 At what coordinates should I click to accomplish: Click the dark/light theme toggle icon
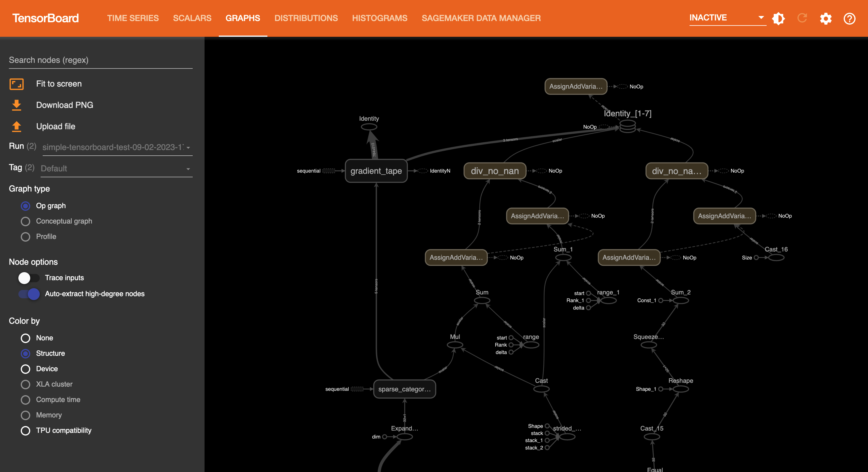click(778, 17)
